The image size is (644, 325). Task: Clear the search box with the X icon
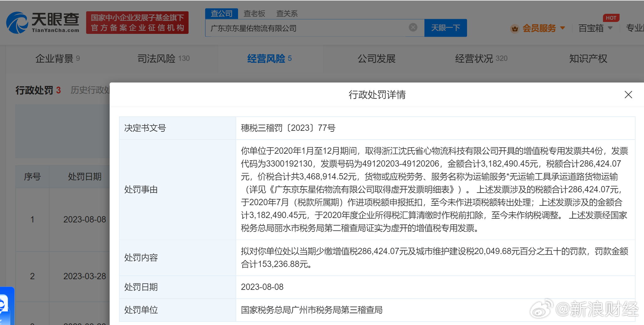point(413,28)
